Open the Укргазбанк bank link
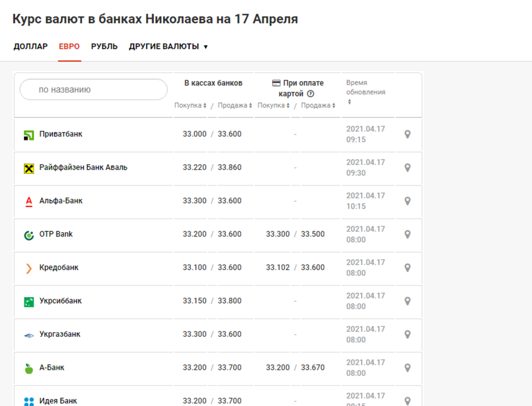 tap(60, 334)
